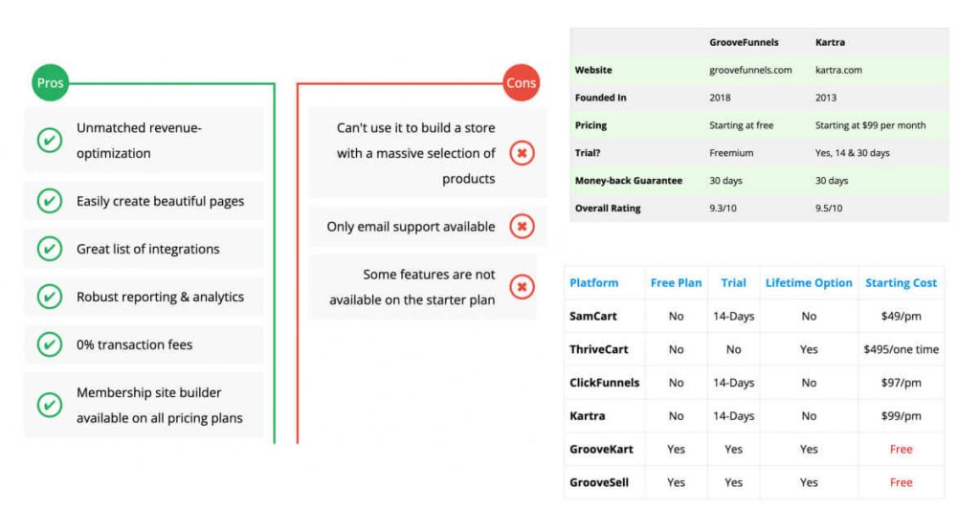Screen dimensions: 980x531
Task: Click the SamCart platform row label
Action: coord(592,316)
